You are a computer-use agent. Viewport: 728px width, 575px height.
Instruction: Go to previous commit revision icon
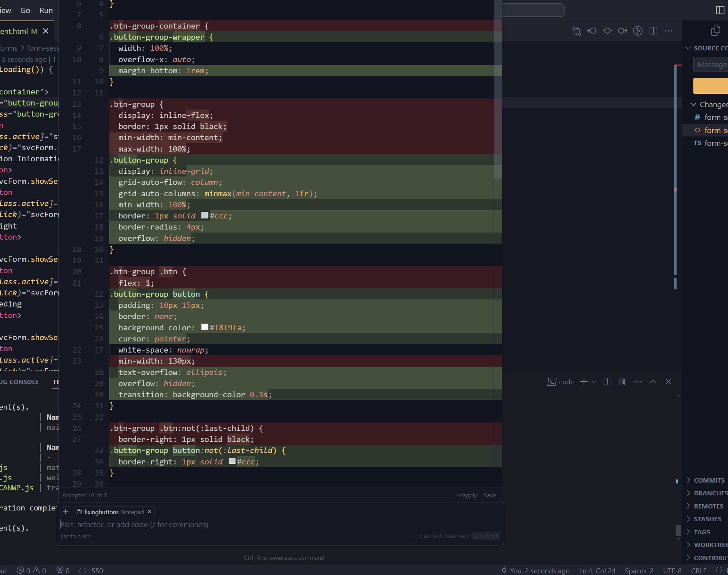point(592,31)
